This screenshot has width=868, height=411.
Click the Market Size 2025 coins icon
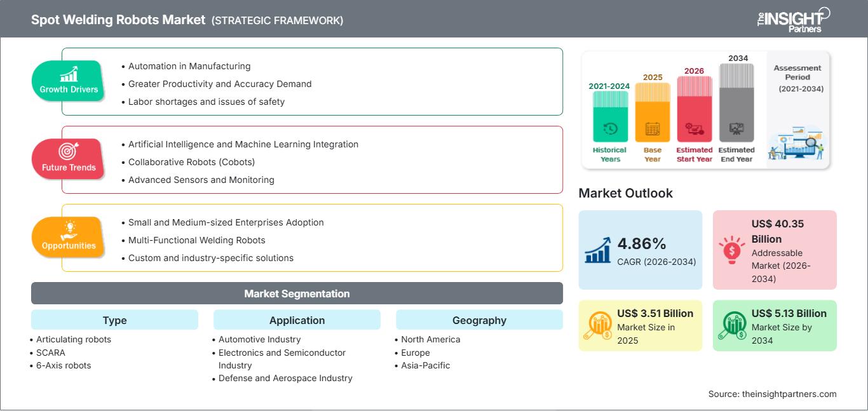[598, 326]
